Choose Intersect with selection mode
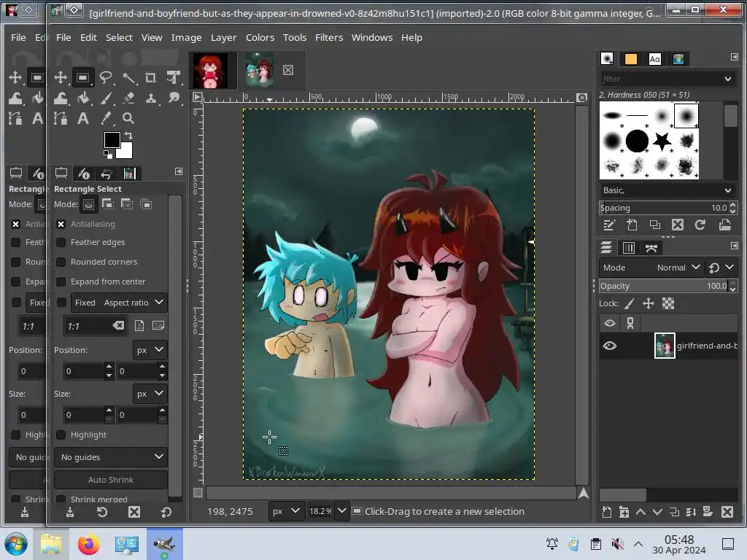747x560 pixels. tap(146, 204)
